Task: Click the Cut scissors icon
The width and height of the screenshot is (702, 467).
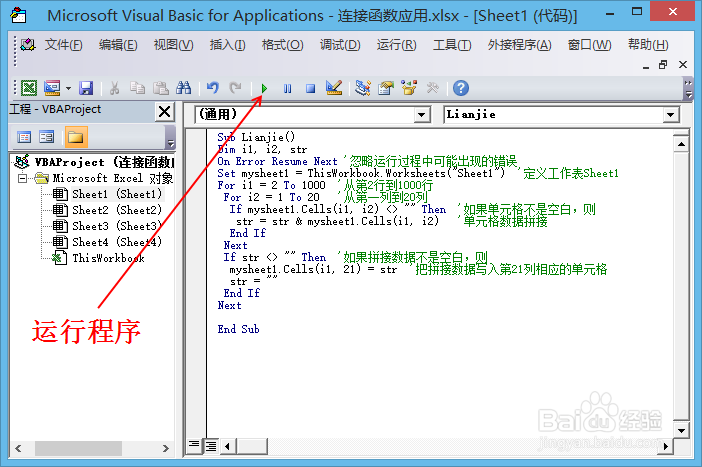Action: pos(114,88)
